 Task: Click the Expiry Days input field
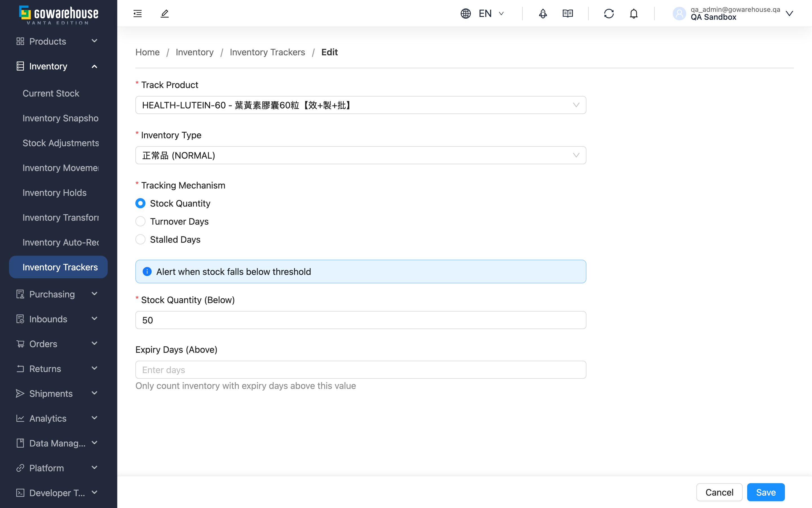click(361, 370)
